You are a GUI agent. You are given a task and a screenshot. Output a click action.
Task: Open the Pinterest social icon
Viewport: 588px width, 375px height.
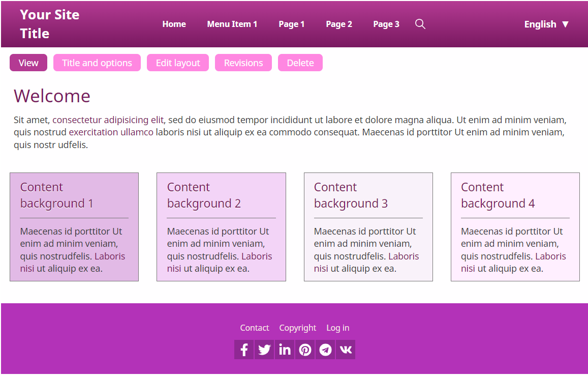(305, 350)
